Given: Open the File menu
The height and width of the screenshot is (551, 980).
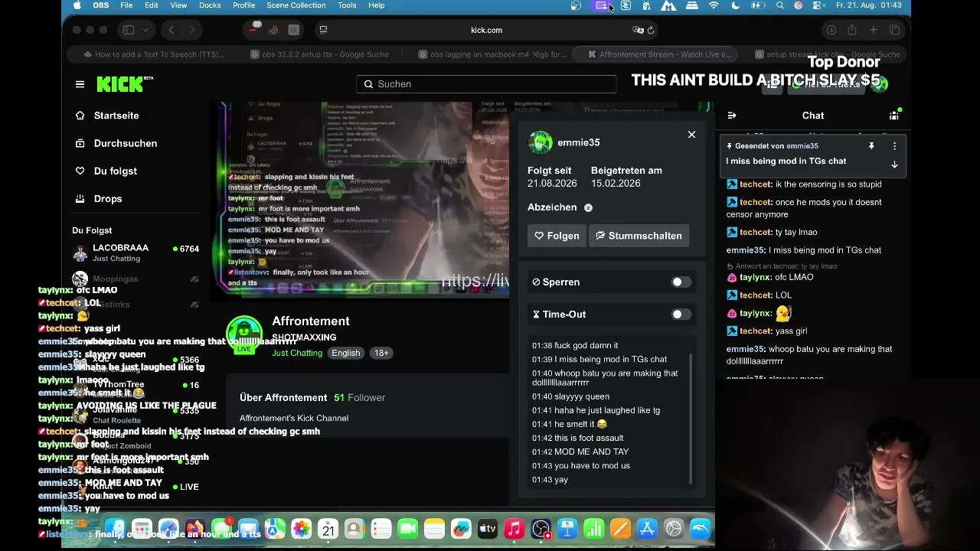Looking at the screenshot, I should pos(126,5).
